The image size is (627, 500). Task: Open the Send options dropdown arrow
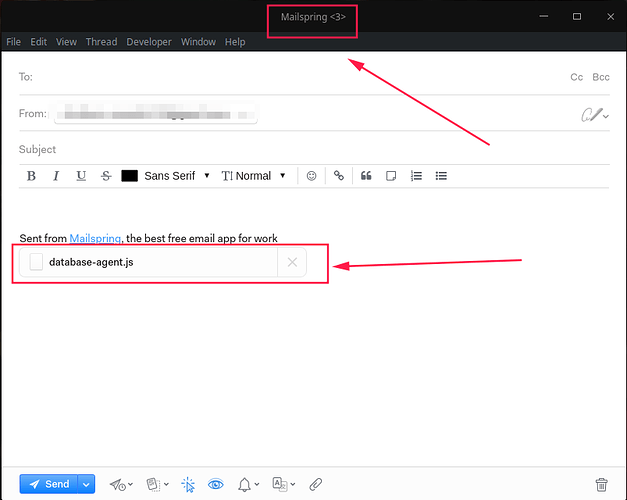tap(86, 484)
